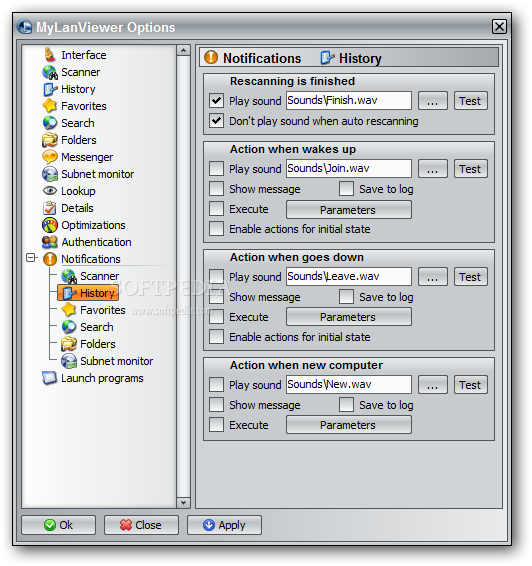
Task: Click the Subnet monitor icon under Notifications
Action: pos(69,361)
